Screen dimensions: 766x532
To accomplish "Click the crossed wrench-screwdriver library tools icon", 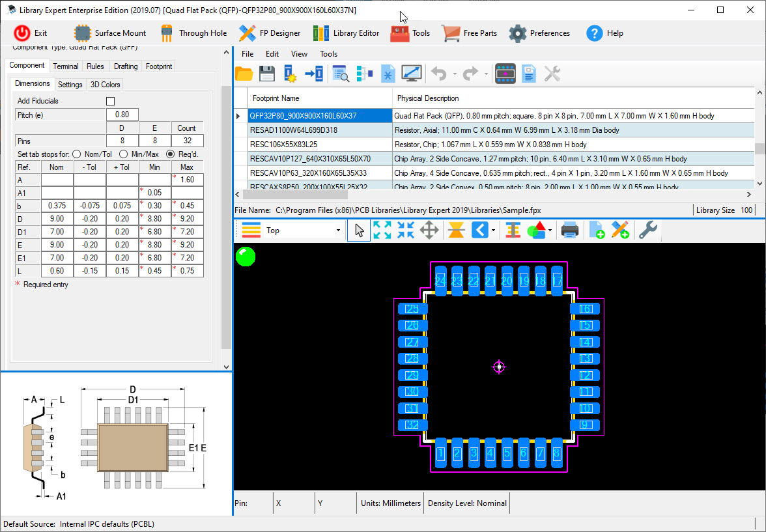I will (552, 74).
